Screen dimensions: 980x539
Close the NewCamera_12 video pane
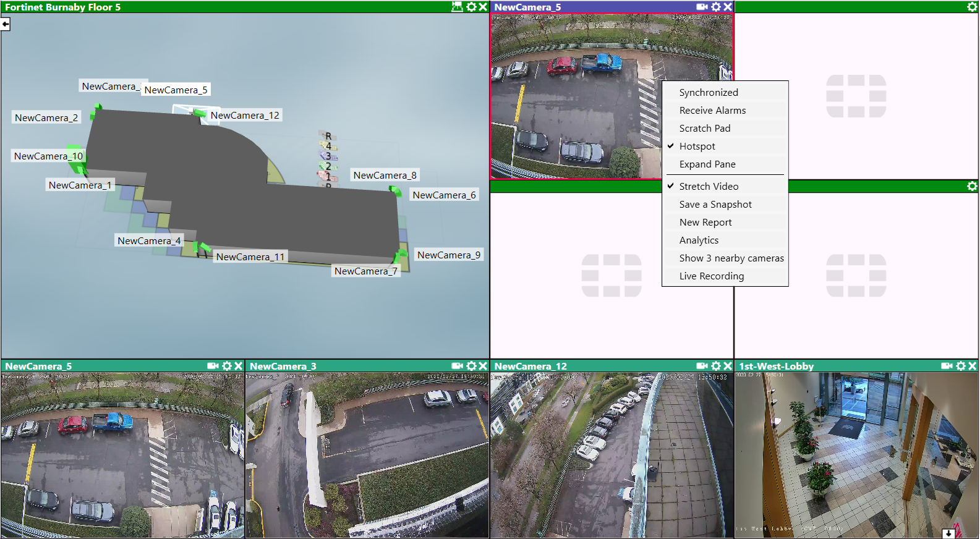(x=728, y=366)
